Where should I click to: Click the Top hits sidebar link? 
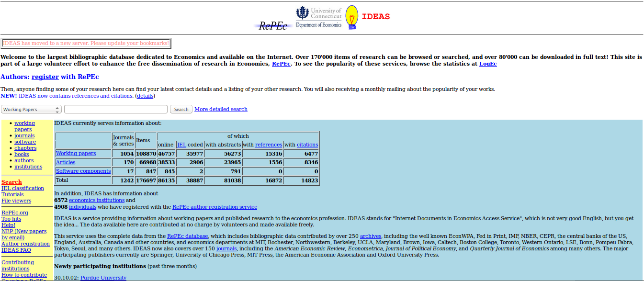coord(11,219)
